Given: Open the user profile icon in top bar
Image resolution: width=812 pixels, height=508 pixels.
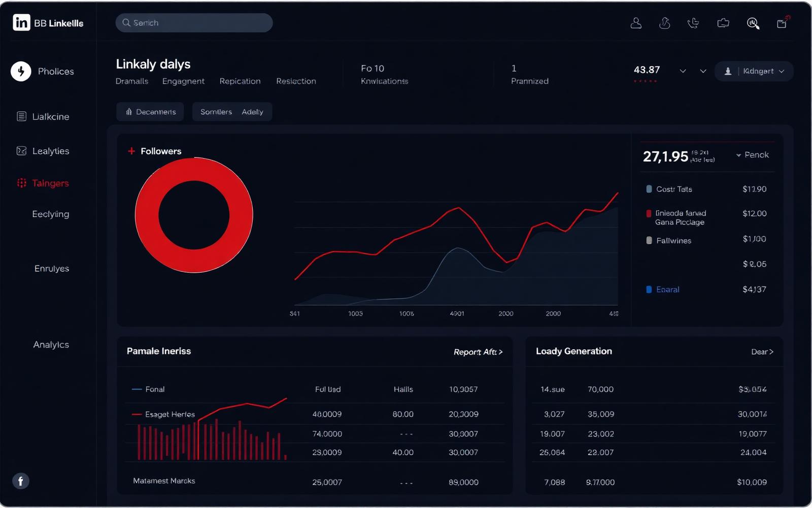Looking at the screenshot, I should point(636,23).
